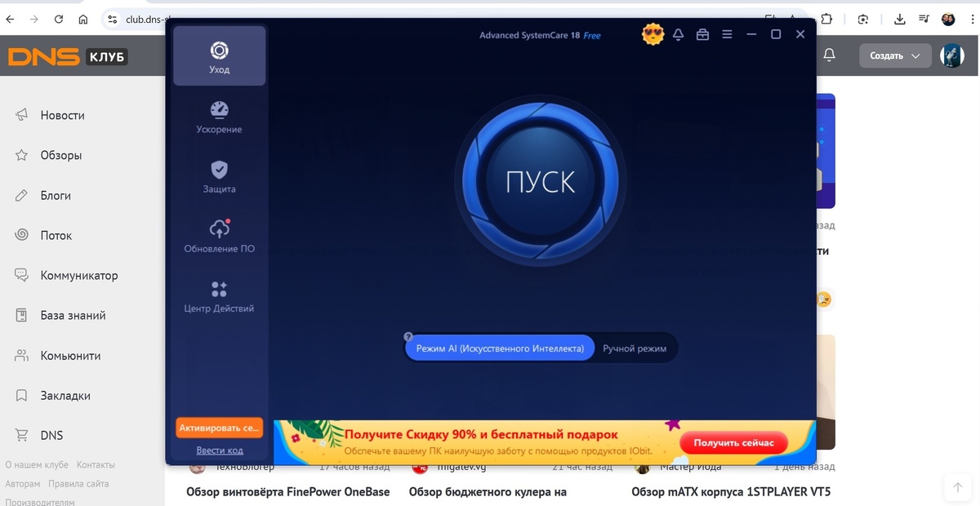Maximize the Advanced SystemCare window

pyautogui.click(x=776, y=34)
